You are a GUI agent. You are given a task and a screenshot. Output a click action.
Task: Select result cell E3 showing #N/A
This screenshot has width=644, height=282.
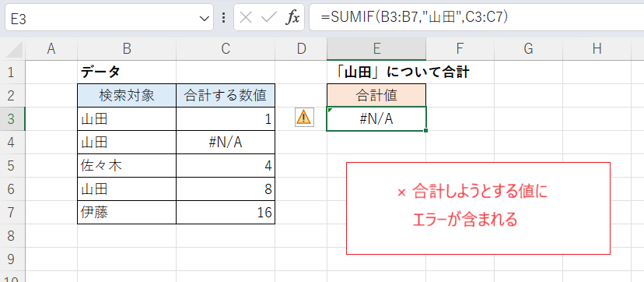point(376,119)
